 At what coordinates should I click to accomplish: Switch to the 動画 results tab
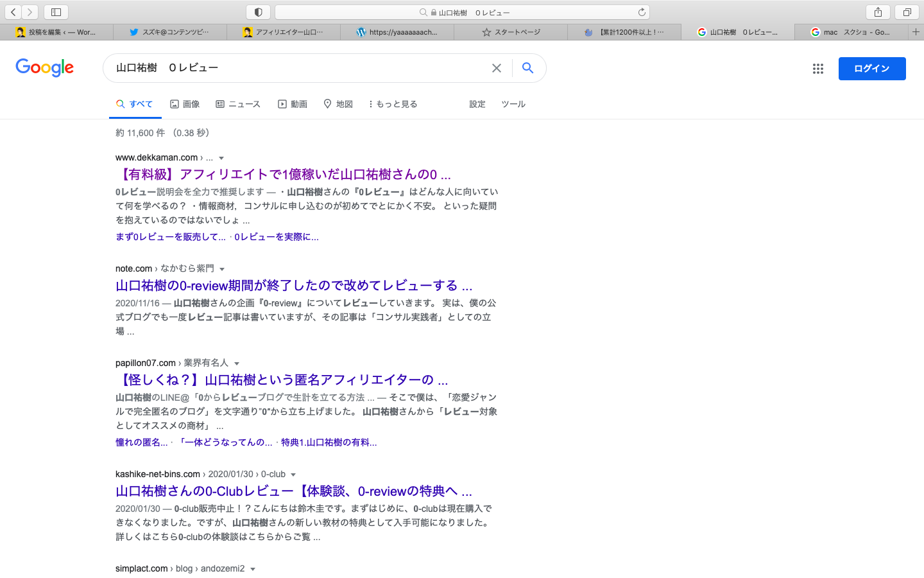click(x=293, y=104)
